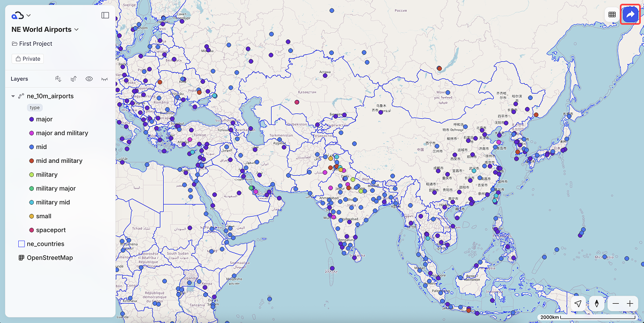Collapse the sidebar panel
The width and height of the screenshot is (644, 323).
point(105,16)
